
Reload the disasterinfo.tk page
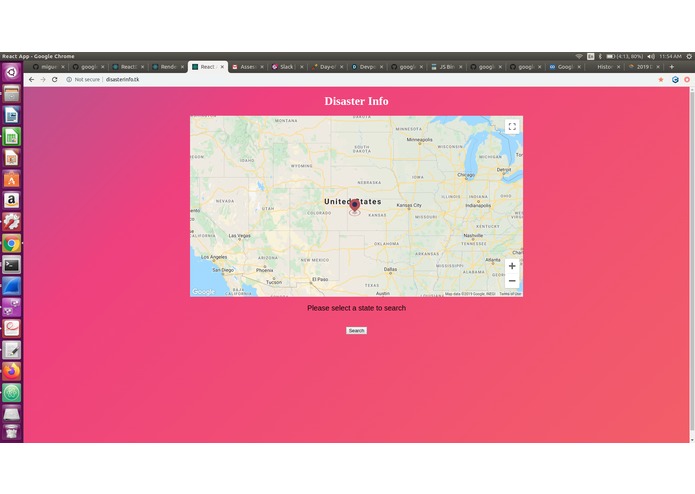click(x=55, y=80)
